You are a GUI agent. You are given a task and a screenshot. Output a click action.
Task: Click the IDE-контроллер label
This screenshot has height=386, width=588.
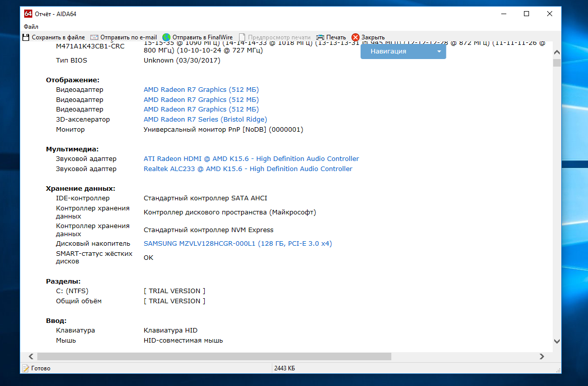pyautogui.click(x=83, y=198)
